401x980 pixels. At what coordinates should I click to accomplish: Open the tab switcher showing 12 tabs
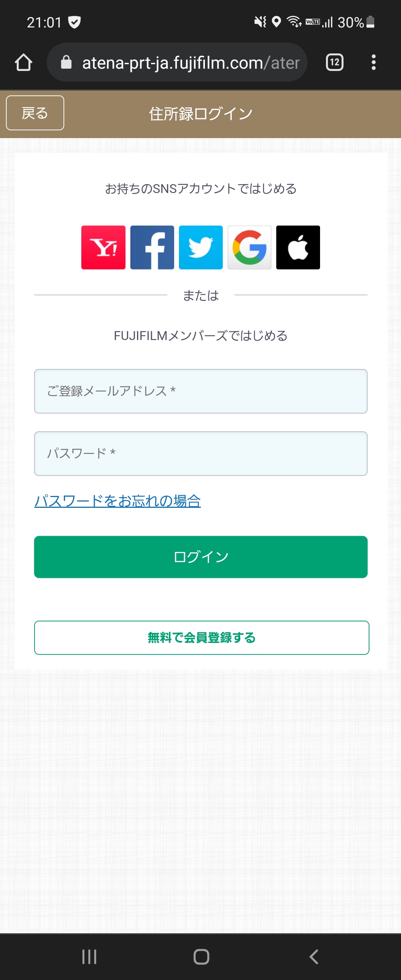click(335, 62)
